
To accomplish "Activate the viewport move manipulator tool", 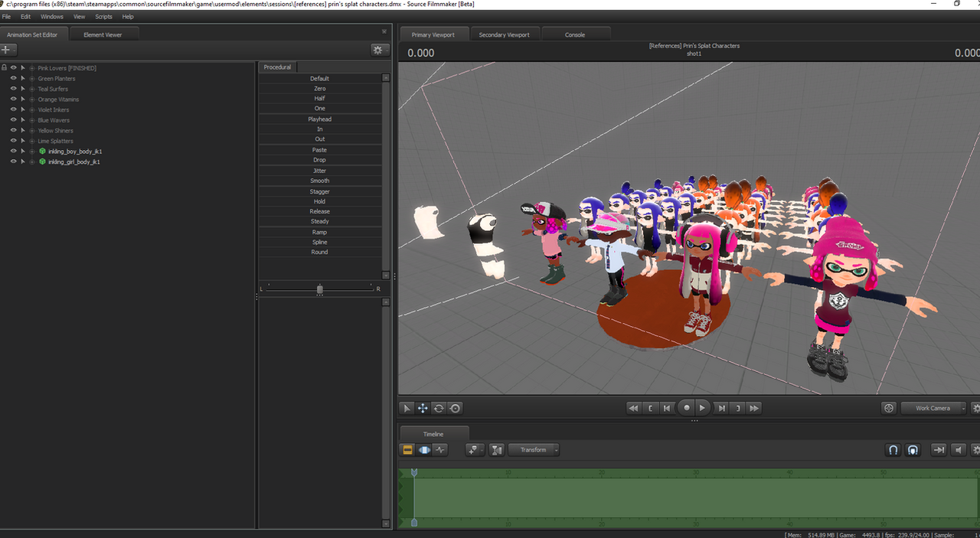I will pos(423,409).
